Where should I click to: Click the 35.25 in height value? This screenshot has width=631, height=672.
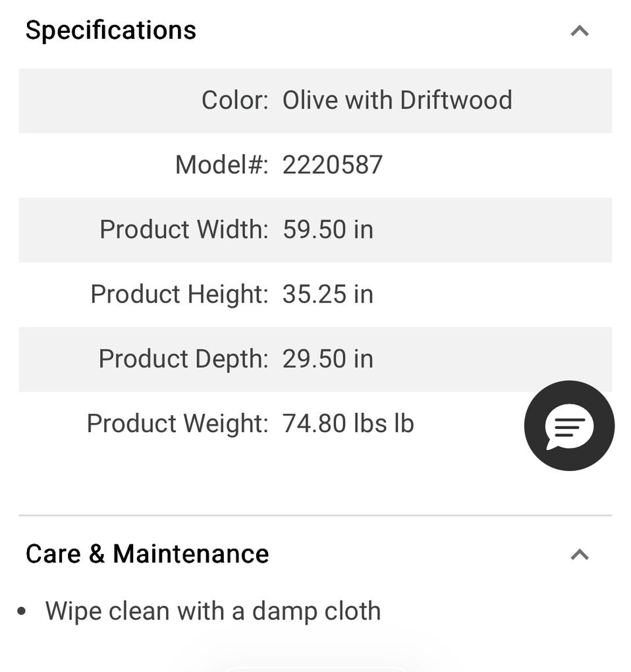tap(328, 294)
